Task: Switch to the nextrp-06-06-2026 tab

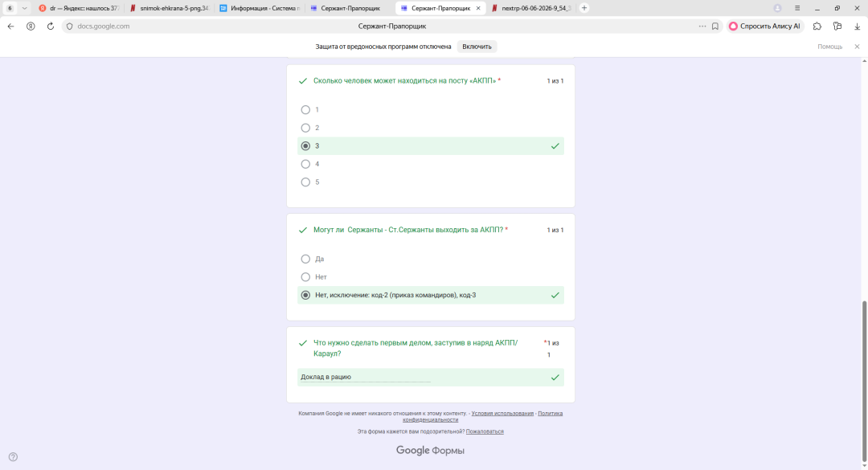Action: click(530, 8)
